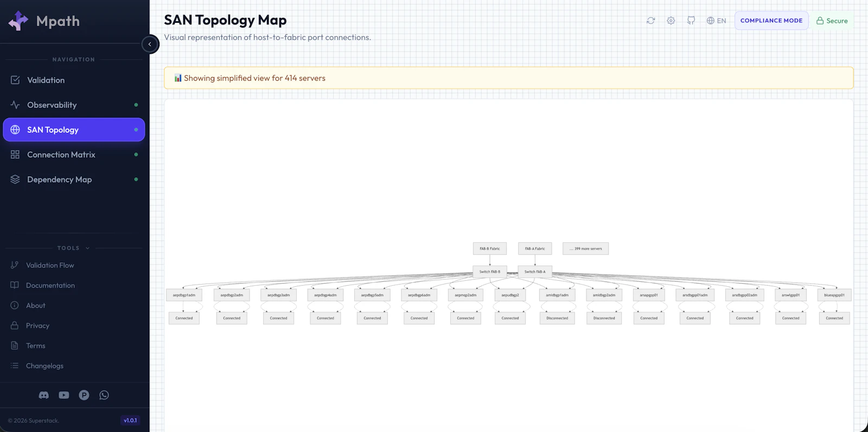This screenshot has height=432, width=868.
Task: Open the Product Hunt icon link
Action: point(84,395)
